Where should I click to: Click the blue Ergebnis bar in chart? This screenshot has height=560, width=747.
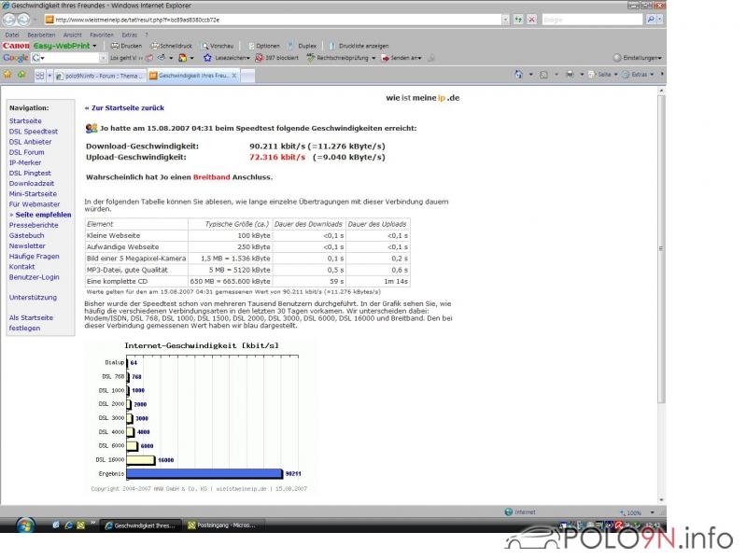[204, 473]
